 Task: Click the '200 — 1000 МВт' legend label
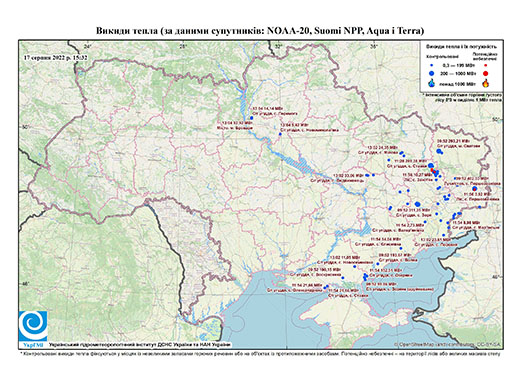tap(457, 73)
